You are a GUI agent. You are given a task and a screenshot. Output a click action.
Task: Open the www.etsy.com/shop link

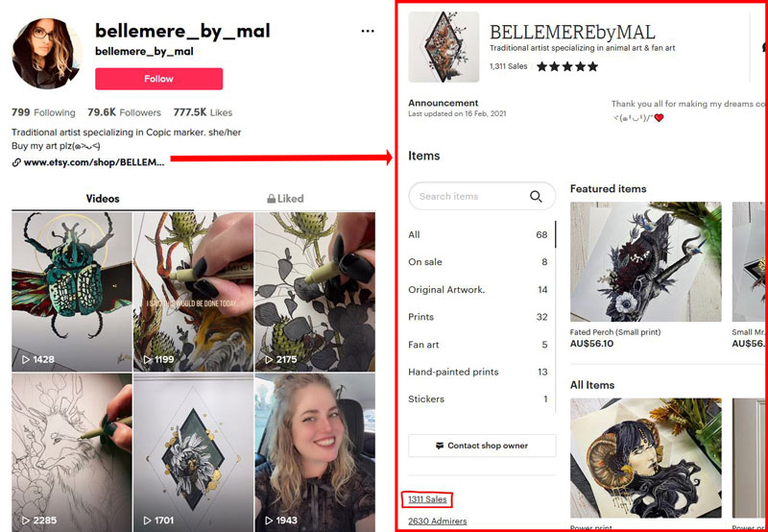(x=93, y=162)
